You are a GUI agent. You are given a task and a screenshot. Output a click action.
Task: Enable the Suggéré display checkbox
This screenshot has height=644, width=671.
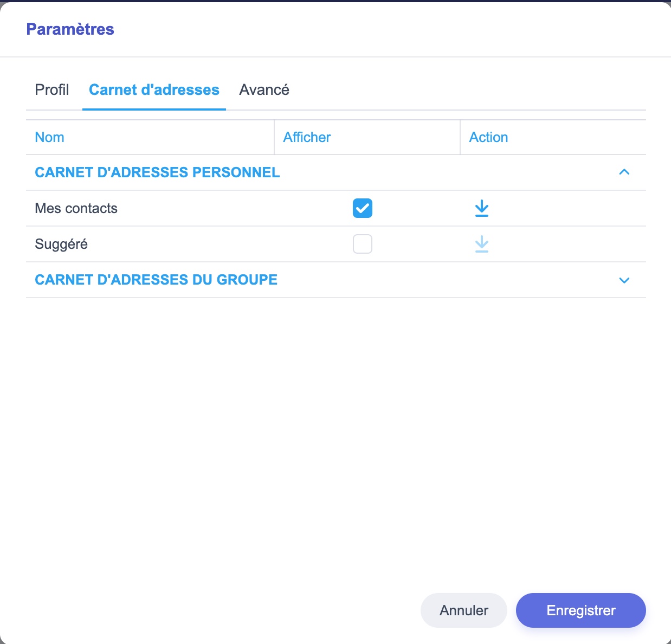click(362, 244)
